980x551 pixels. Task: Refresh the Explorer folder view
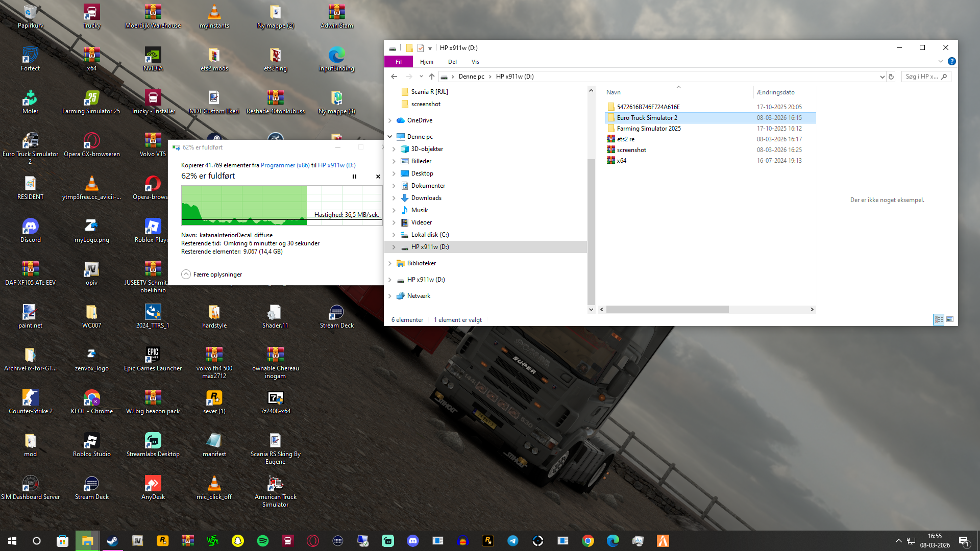(891, 77)
